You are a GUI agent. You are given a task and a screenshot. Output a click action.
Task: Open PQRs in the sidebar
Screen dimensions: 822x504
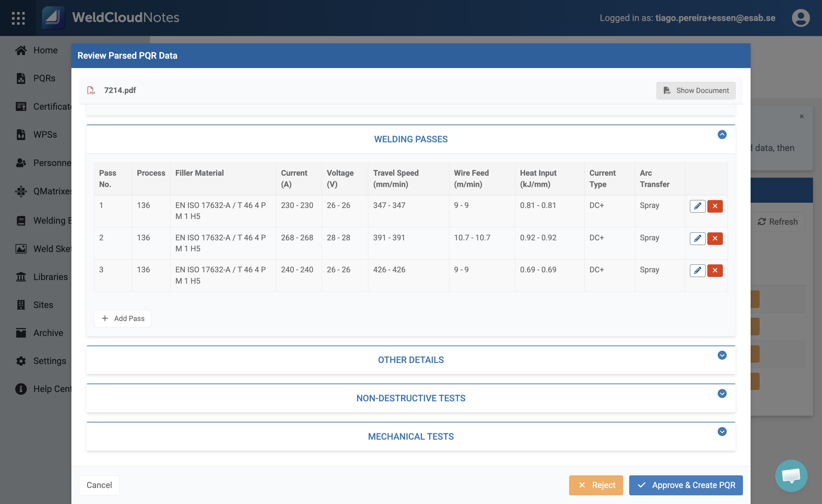point(36,78)
